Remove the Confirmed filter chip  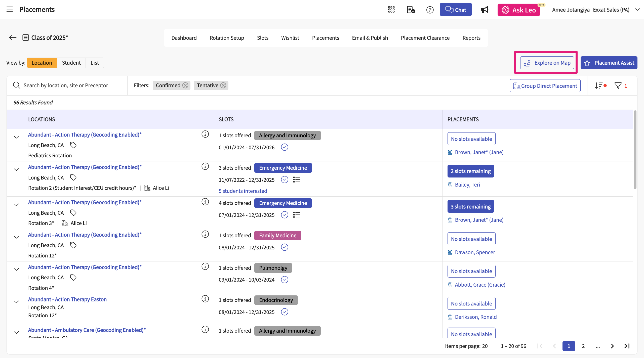pyautogui.click(x=185, y=85)
